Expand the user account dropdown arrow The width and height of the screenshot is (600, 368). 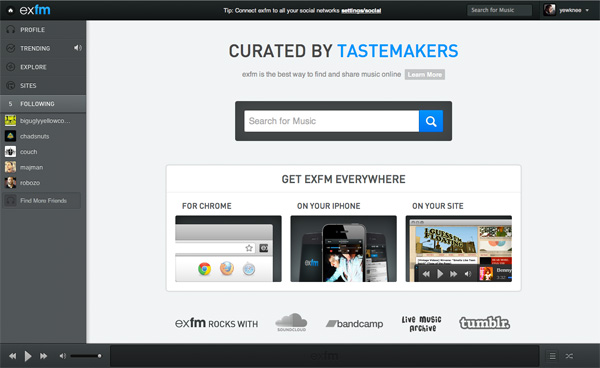coord(587,10)
